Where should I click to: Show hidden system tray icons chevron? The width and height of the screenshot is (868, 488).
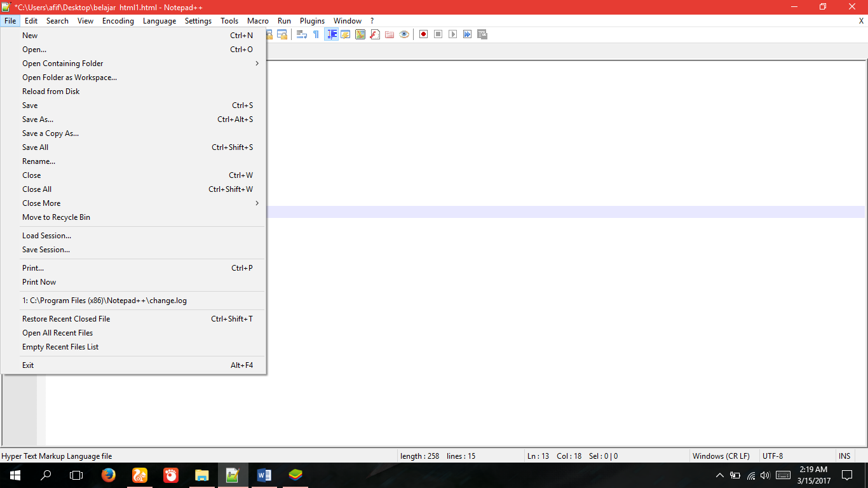719,475
